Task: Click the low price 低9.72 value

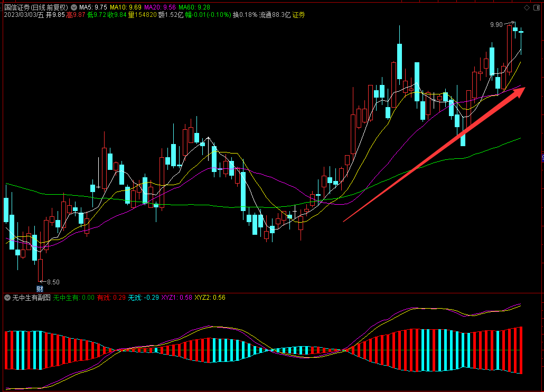Action: 97,15
